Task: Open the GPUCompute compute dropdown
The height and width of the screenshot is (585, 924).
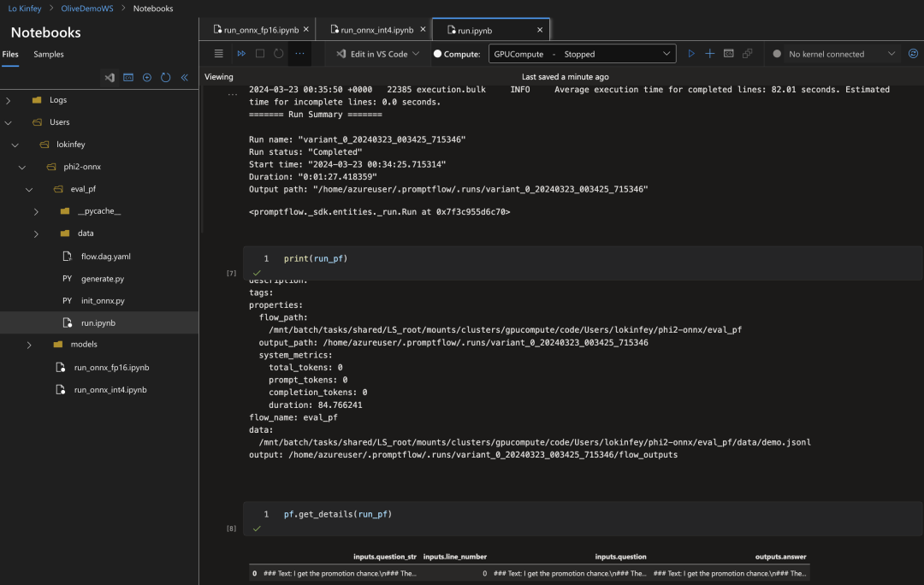Action: (583, 54)
